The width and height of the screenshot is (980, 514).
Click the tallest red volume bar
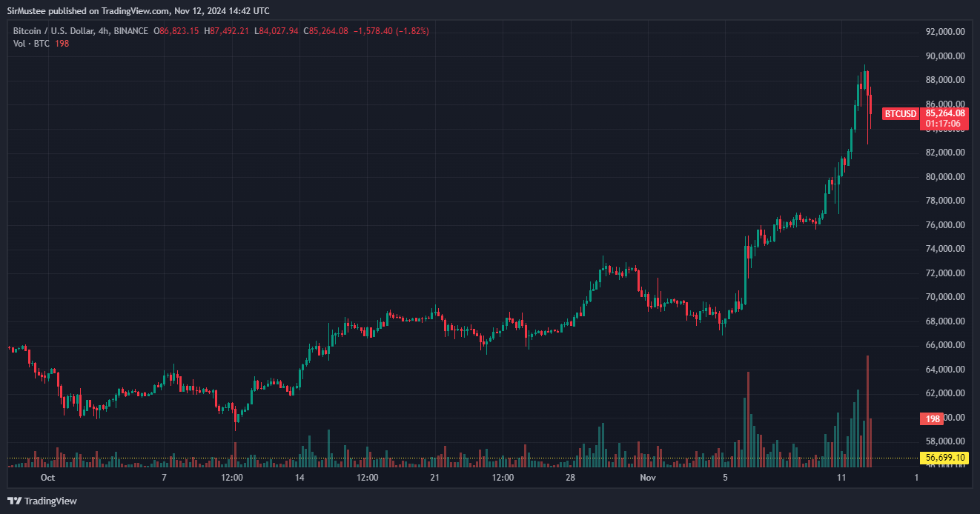tap(867, 407)
